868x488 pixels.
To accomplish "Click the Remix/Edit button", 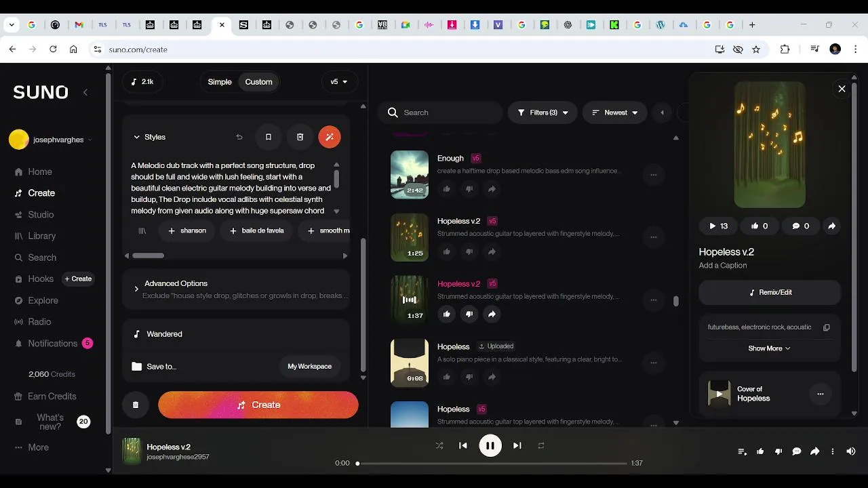I will (770, 292).
